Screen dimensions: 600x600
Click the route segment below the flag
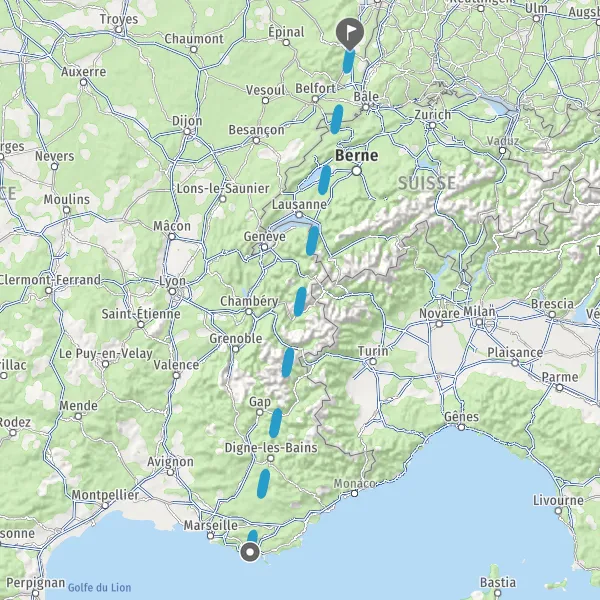click(x=349, y=61)
